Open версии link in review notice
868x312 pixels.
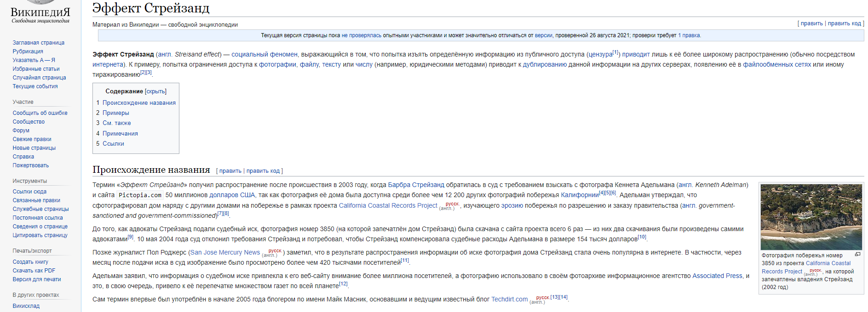544,35
